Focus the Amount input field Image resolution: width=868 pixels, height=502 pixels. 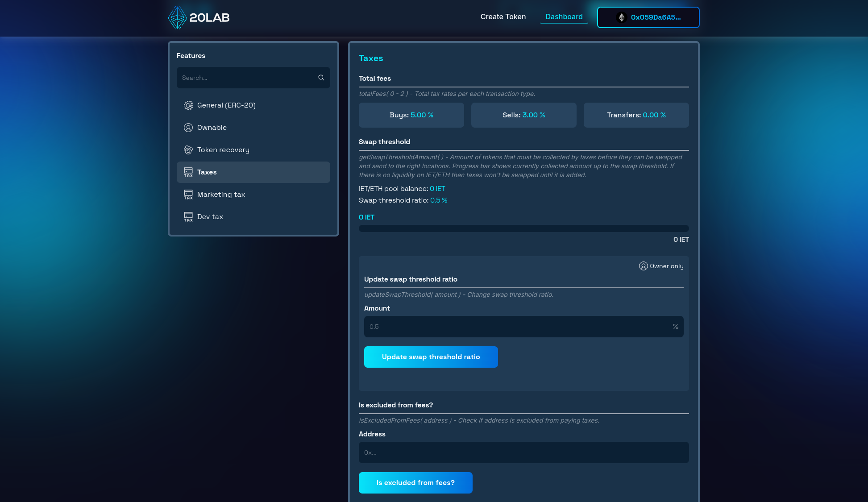pyautogui.click(x=524, y=327)
